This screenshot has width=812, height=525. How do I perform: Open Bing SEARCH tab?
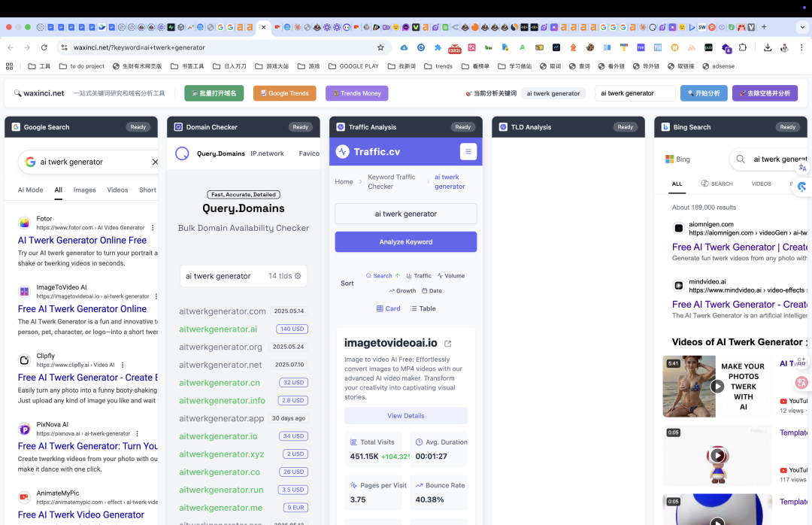tap(717, 184)
